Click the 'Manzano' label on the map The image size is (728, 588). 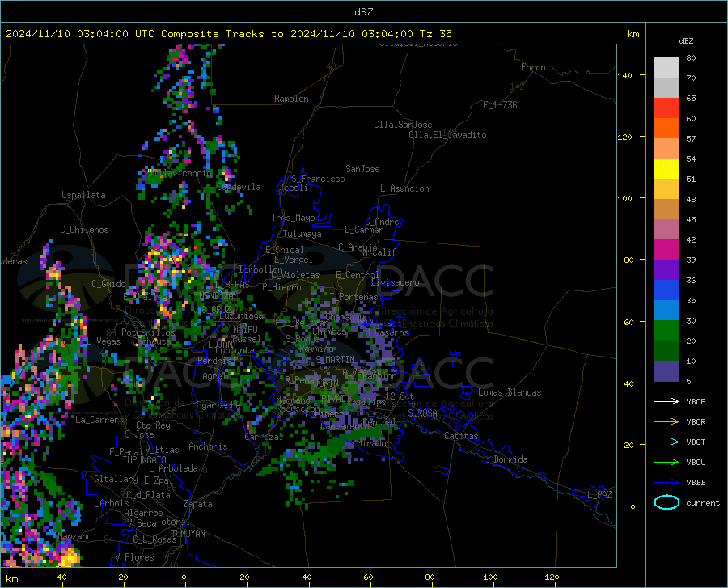click(74, 536)
